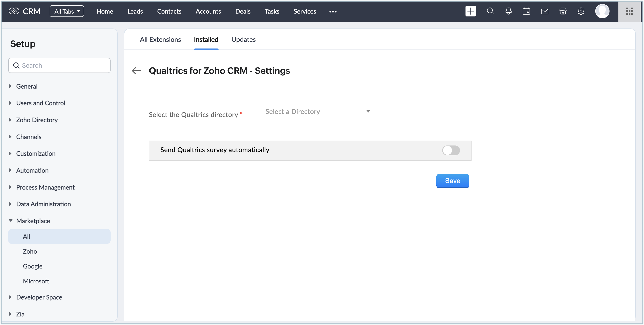Click the setup gear icon
This screenshot has width=644, height=325.
pyautogui.click(x=581, y=11)
